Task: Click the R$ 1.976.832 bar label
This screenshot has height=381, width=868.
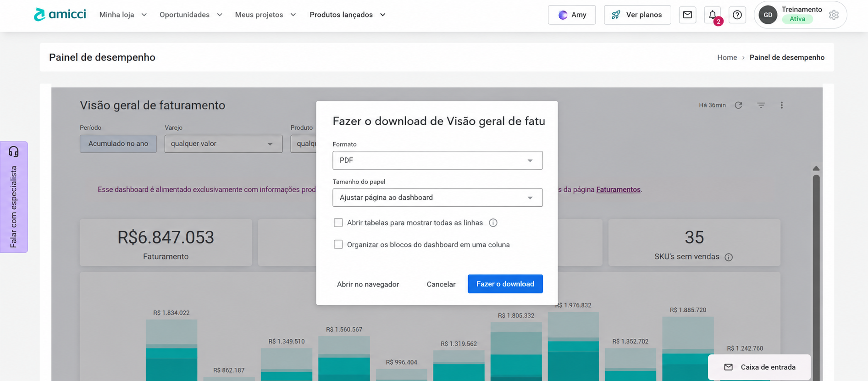Action: (x=573, y=305)
